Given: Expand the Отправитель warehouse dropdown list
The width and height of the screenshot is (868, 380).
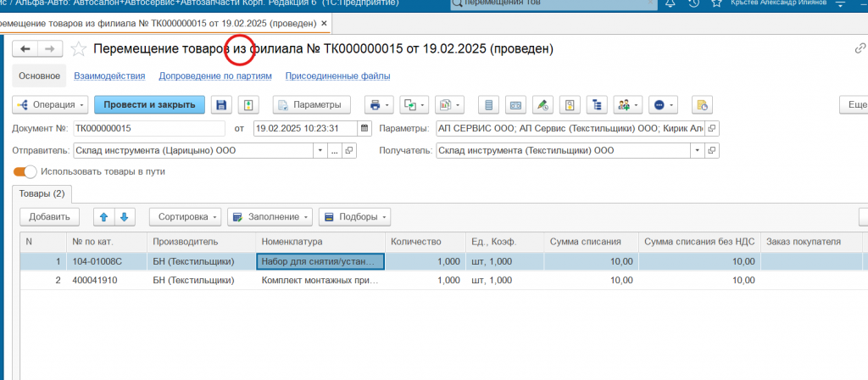Looking at the screenshot, I should click(320, 151).
